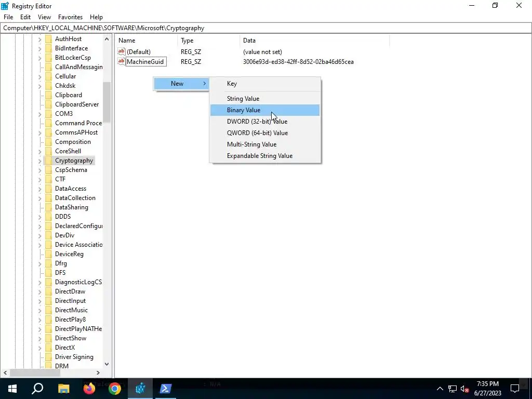Viewport: 532px width, 399px height.
Task: Open taskbar Search
Action: (x=37, y=389)
